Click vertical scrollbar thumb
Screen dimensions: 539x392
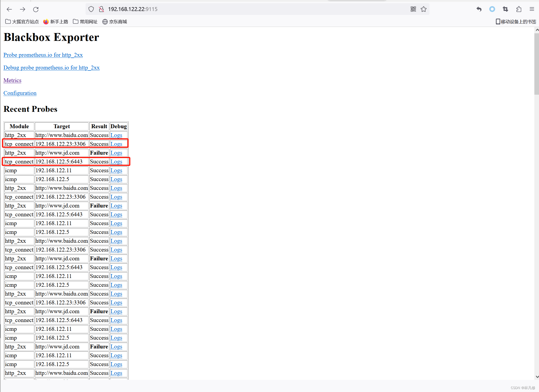pyautogui.click(x=537, y=64)
